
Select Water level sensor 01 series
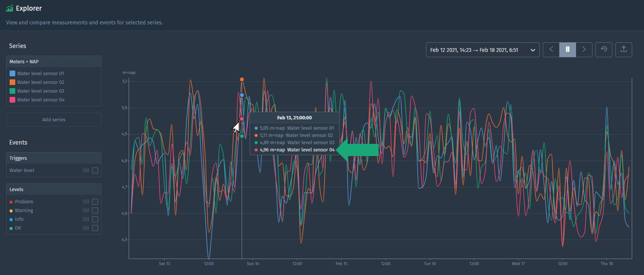coord(40,73)
